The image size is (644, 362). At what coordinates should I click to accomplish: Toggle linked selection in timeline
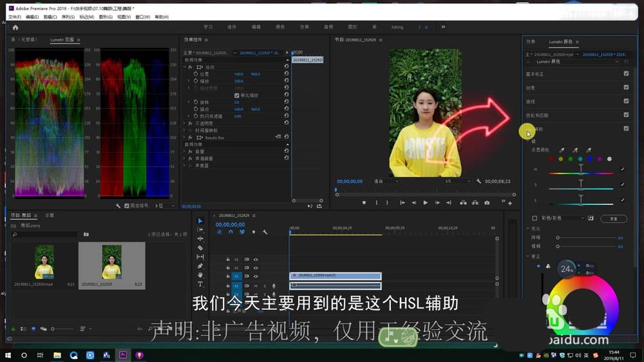click(242, 232)
